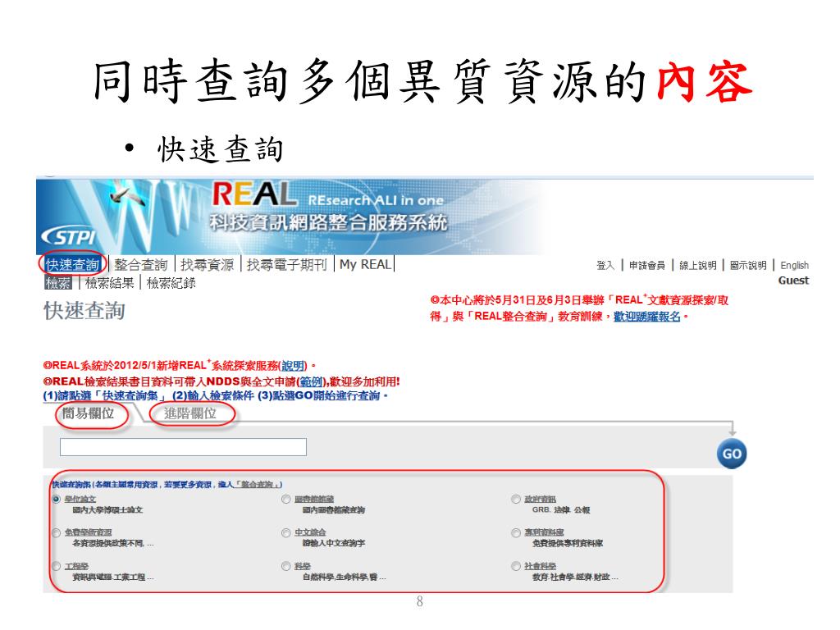Viewport: 840px width, 630px height.
Task: Click the blue GO search button
Action: click(731, 454)
